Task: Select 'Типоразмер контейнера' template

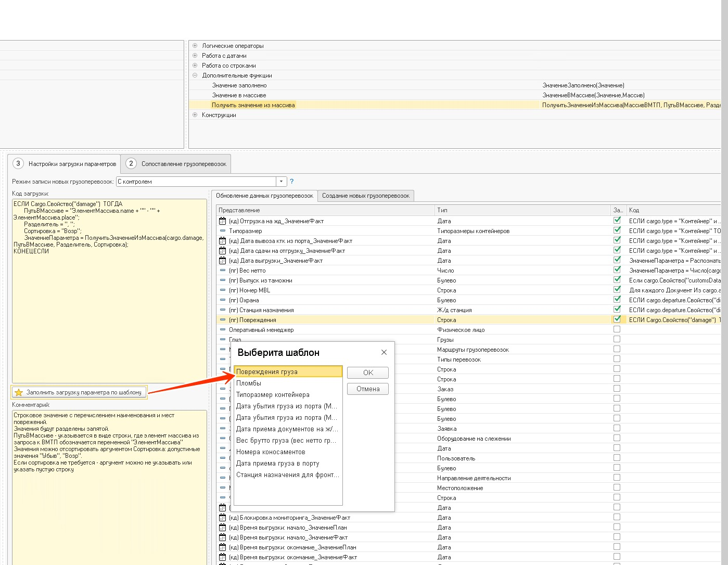Action: tap(288, 395)
